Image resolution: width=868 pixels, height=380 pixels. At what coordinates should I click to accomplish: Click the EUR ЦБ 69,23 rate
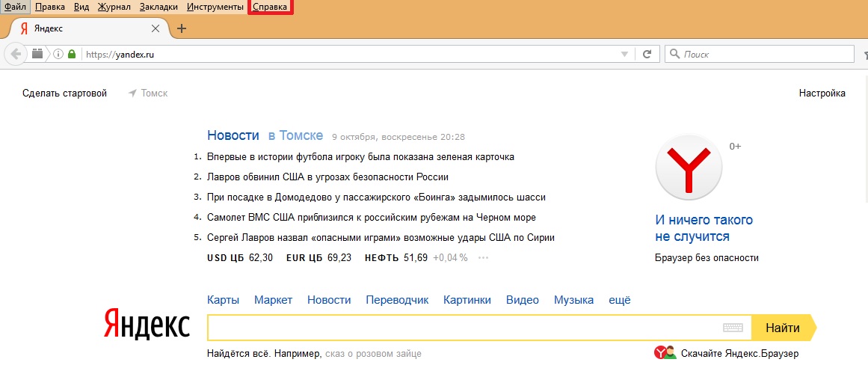point(318,257)
